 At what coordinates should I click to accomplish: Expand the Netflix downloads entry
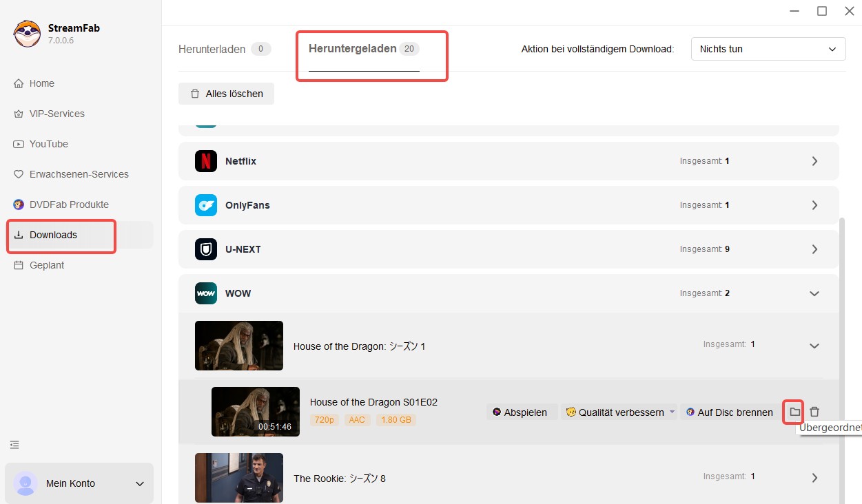(x=814, y=160)
